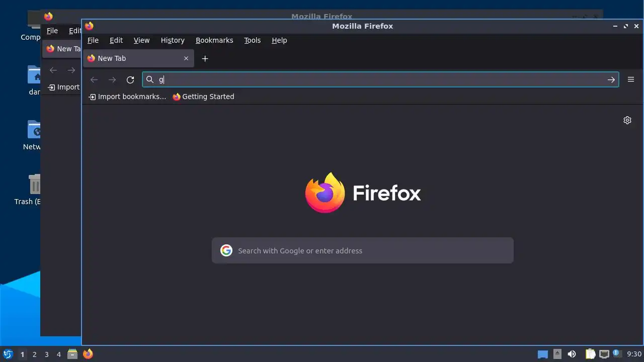Click the removable media eject icon in the tray
Image resolution: width=644 pixels, height=362 pixels.
[x=557, y=354]
